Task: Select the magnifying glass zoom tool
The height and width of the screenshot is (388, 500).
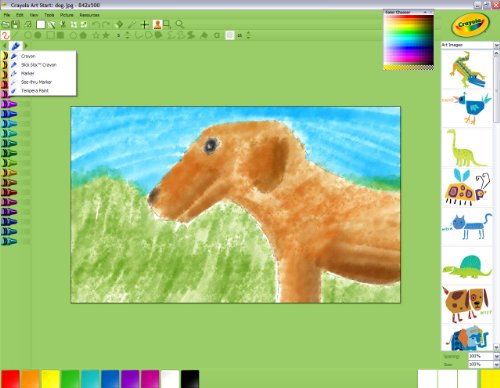Action: tap(180, 24)
